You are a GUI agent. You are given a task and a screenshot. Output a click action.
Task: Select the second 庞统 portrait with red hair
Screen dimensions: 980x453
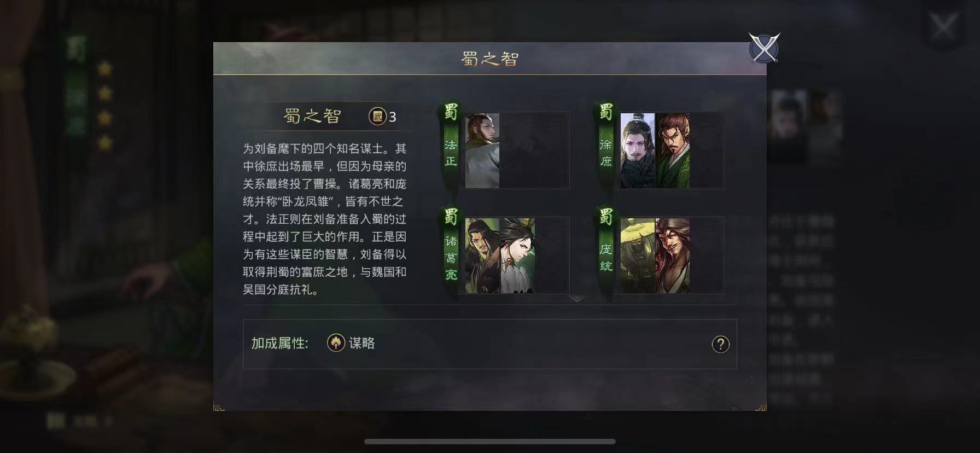pos(673,255)
